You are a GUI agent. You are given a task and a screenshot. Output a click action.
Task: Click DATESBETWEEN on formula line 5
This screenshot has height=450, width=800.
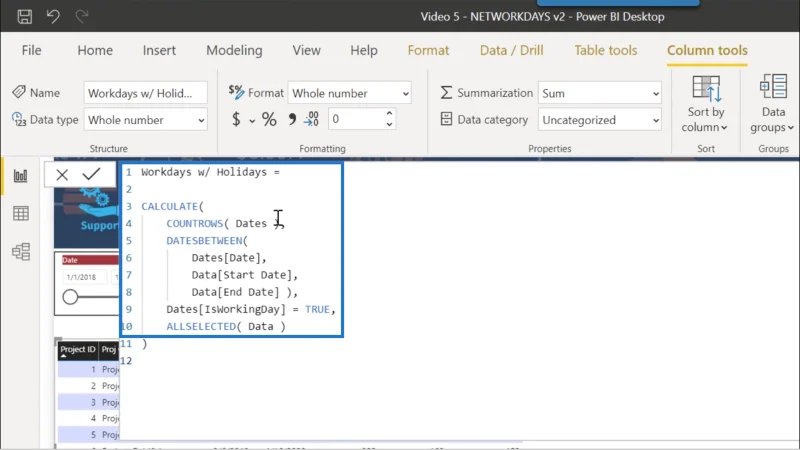pyautogui.click(x=204, y=240)
